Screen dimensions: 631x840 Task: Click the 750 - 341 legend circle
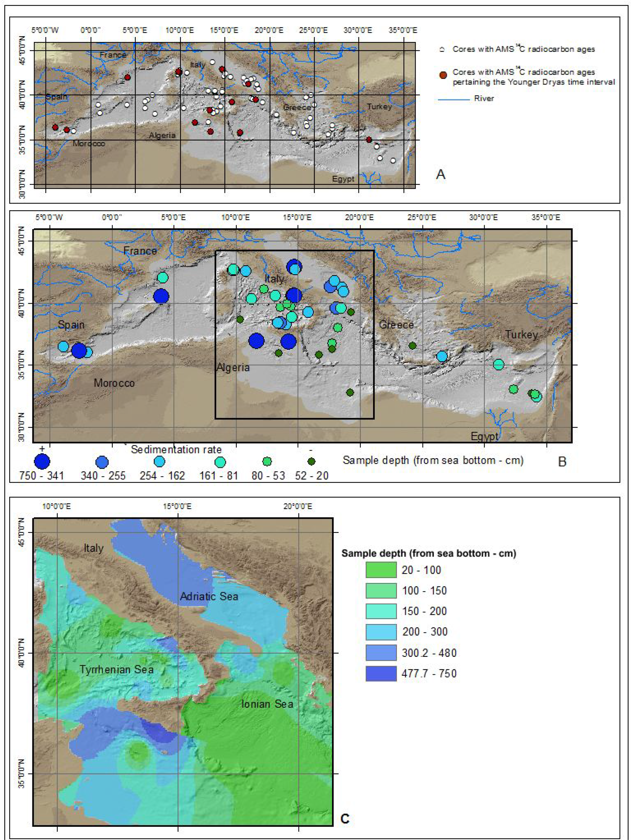(x=42, y=461)
